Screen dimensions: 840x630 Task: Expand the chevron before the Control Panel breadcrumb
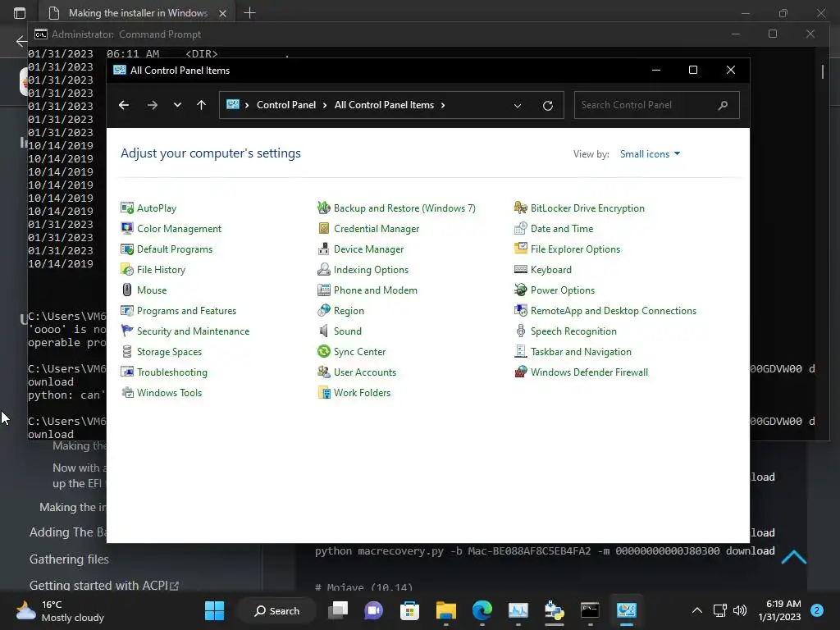pyautogui.click(x=247, y=105)
